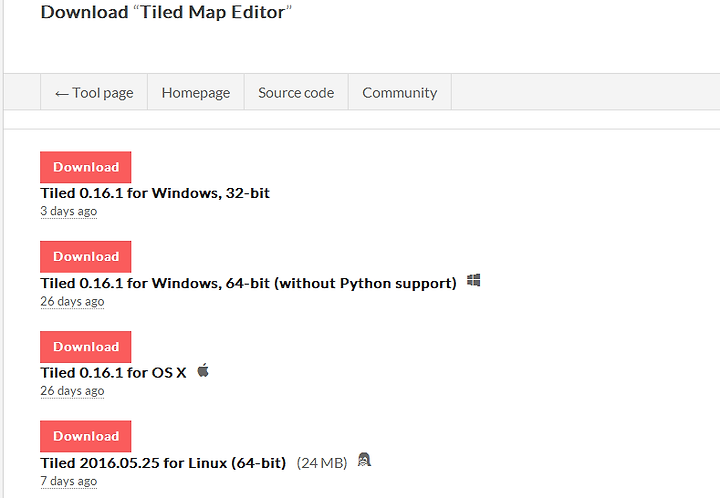The image size is (720, 498).
Task: Click the 64-bit 'without Python support' title
Action: [x=248, y=283]
